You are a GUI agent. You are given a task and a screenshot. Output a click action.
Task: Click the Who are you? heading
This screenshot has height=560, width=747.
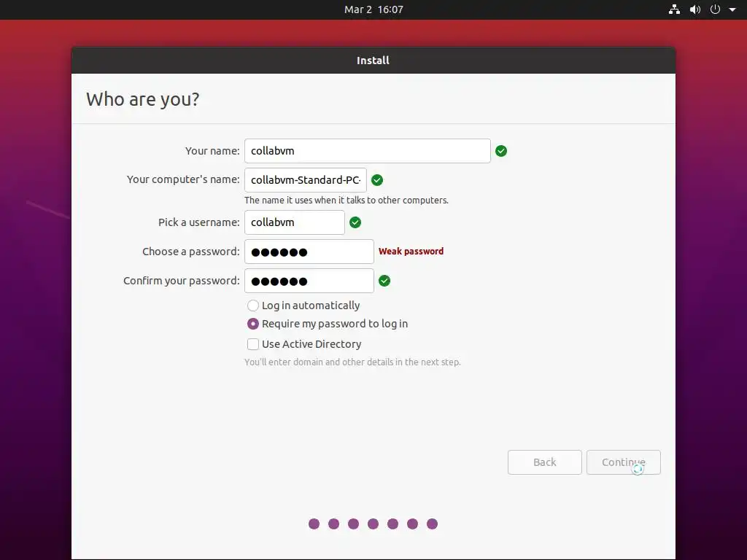pyautogui.click(x=142, y=99)
